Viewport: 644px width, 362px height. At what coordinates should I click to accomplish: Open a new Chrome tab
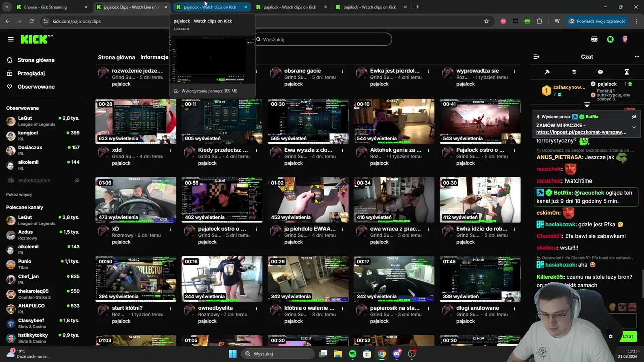tap(417, 7)
